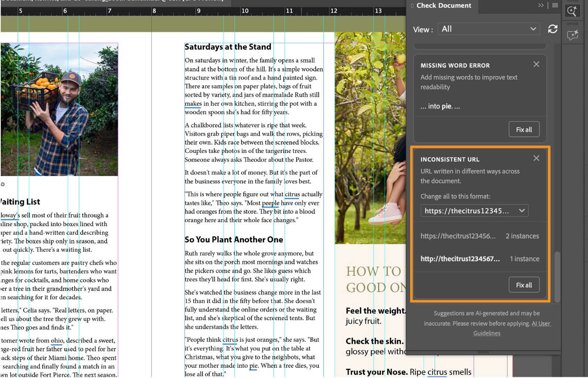Screen dimensions: 588x378
Task: Select the farmer carrying oranges photo
Action: coord(59,109)
